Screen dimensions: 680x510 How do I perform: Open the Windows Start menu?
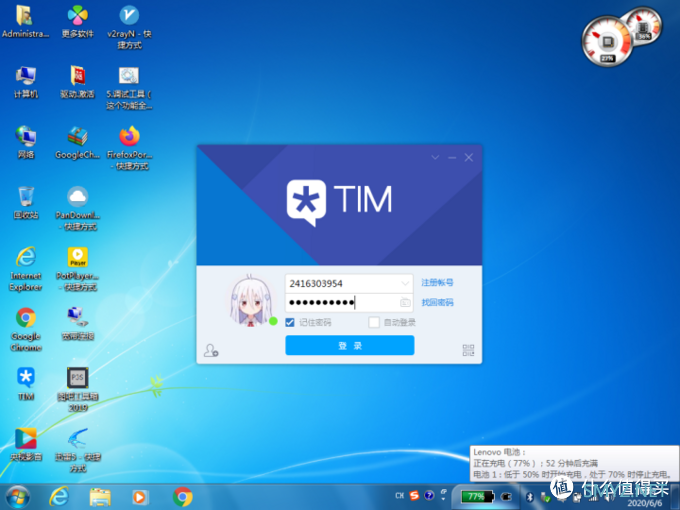tap(18, 497)
